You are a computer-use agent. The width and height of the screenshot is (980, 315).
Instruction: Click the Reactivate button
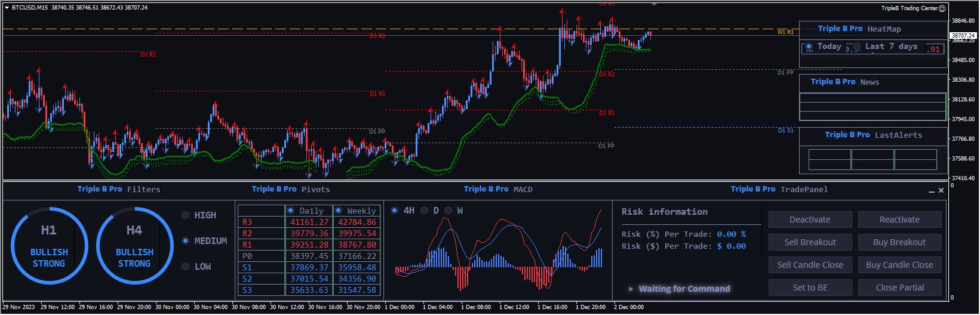pyautogui.click(x=899, y=220)
